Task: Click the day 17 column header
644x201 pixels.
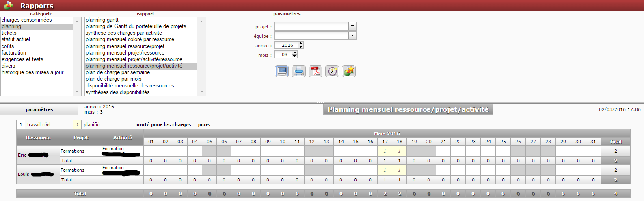Action: [x=385, y=142]
